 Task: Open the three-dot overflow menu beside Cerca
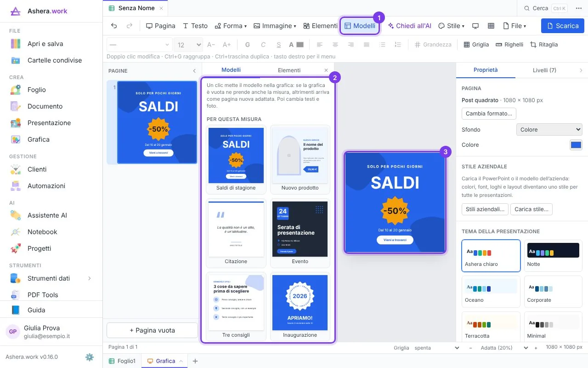click(578, 8)
